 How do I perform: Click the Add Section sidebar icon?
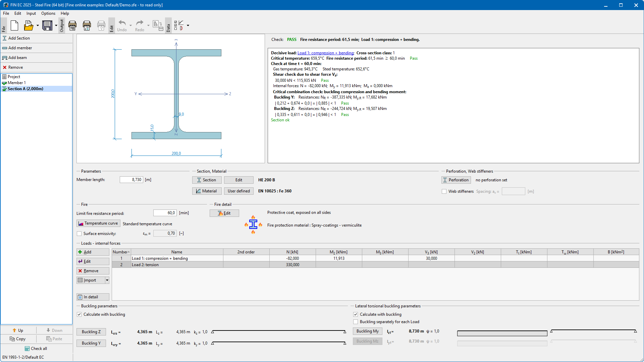[5, 38]
